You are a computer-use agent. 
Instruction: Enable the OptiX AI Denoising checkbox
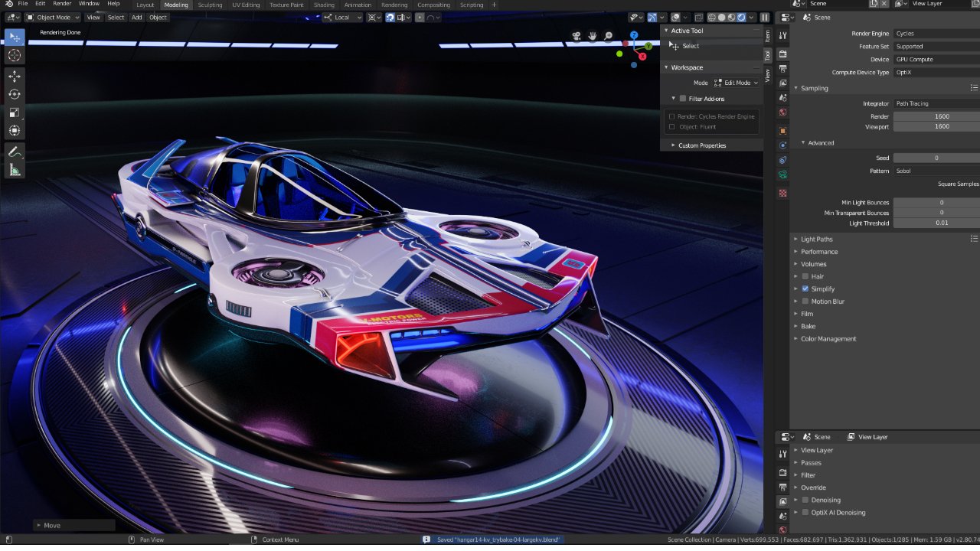pyautogui.click(x=805, y=513)
